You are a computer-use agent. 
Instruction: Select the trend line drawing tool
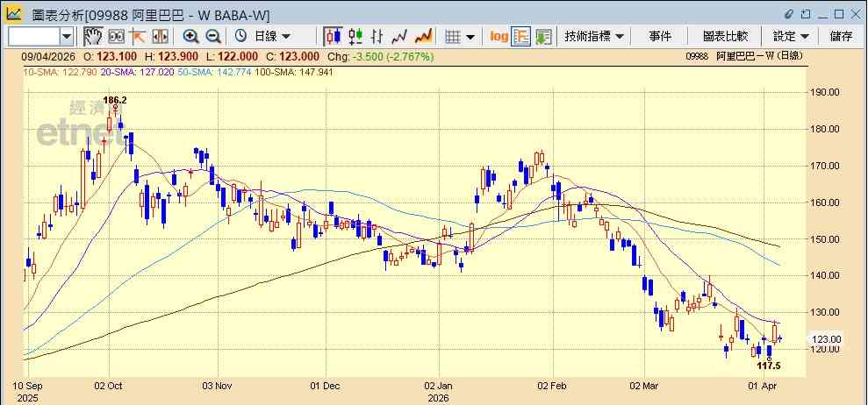pyautogui.click(x=137, y=37)
